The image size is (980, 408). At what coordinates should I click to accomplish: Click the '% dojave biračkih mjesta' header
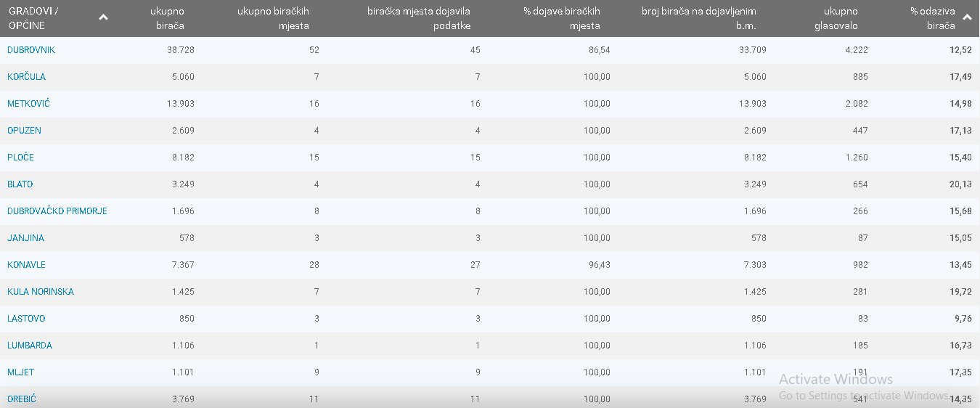click(x=562, y=18)
